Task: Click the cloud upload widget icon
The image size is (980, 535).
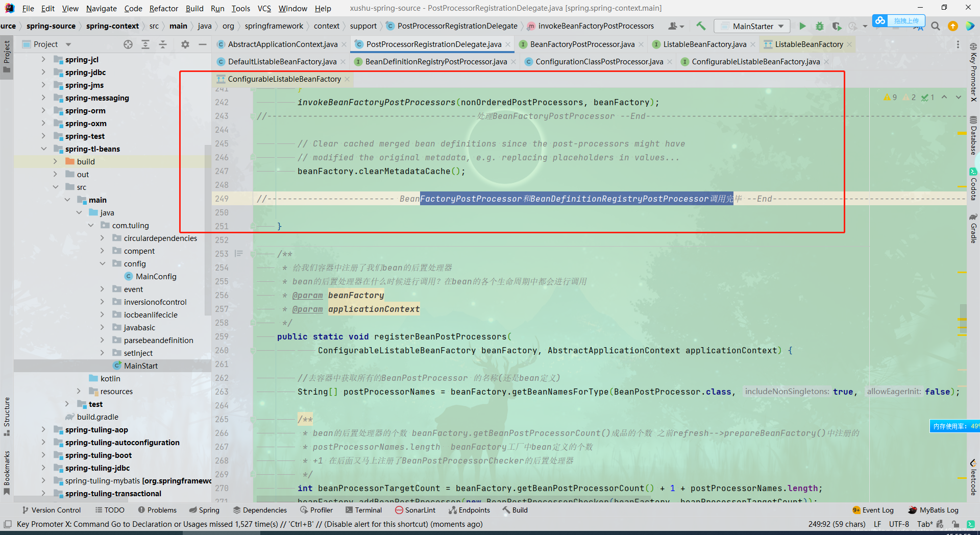Action: click(880, 20)
